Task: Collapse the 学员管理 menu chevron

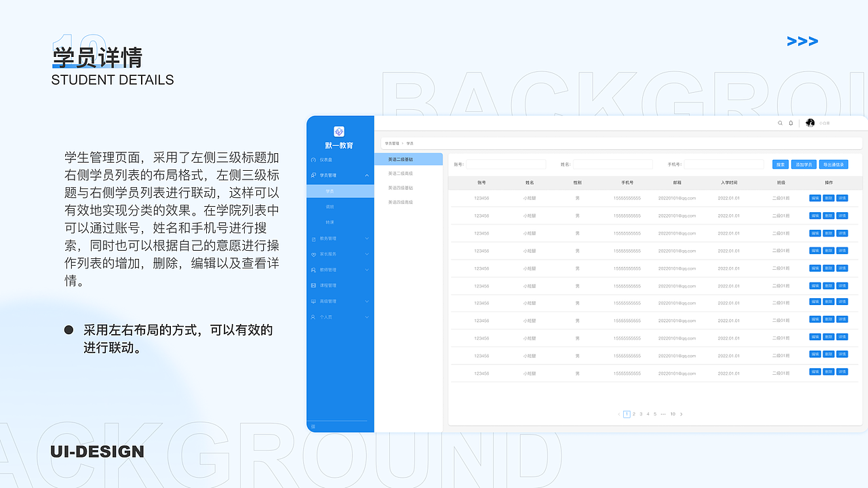Action: coord(366,174)
